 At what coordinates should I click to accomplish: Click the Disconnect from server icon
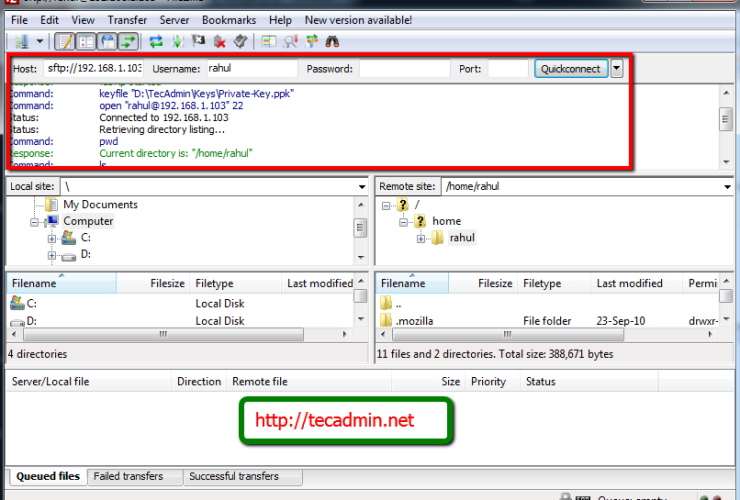(219, 42)
